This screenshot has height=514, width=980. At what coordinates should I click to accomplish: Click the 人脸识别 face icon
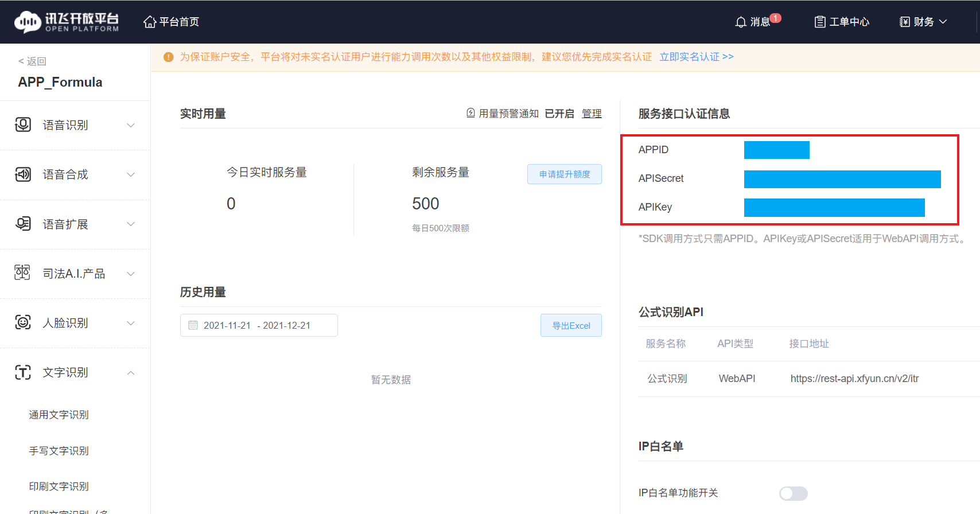[x=23, y=322]
